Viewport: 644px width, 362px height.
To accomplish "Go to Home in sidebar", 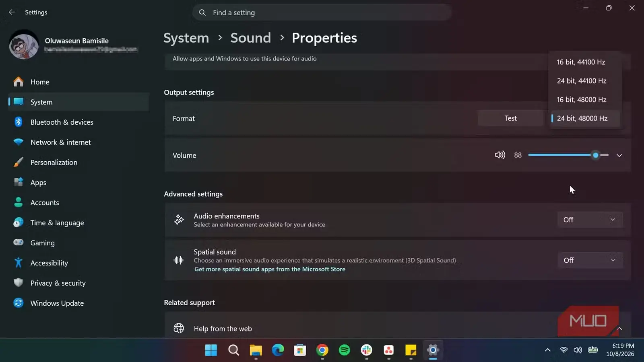I will 79,82.
